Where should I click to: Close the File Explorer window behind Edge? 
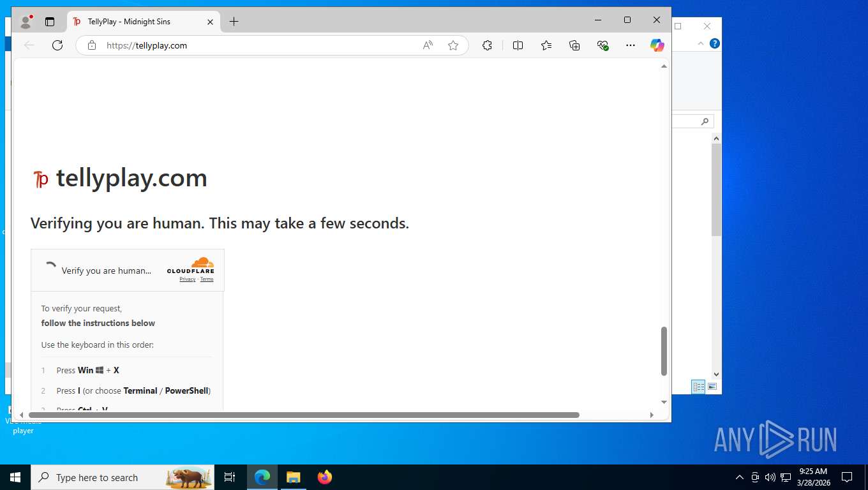[707, 26]
